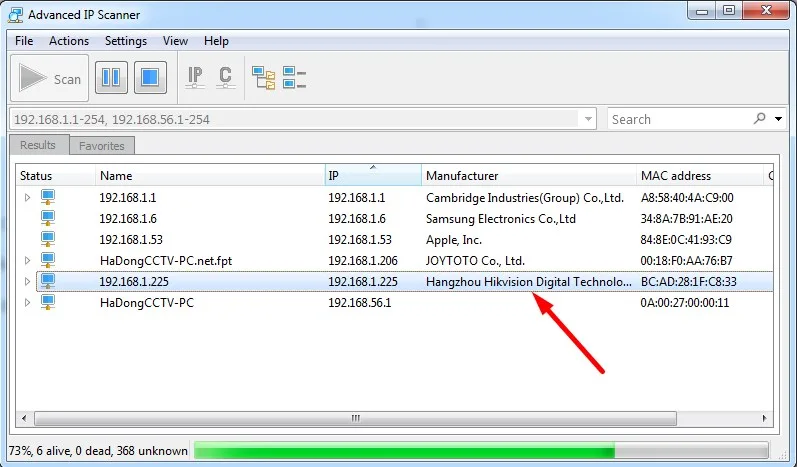Switch to the Favorites tab

102,146
